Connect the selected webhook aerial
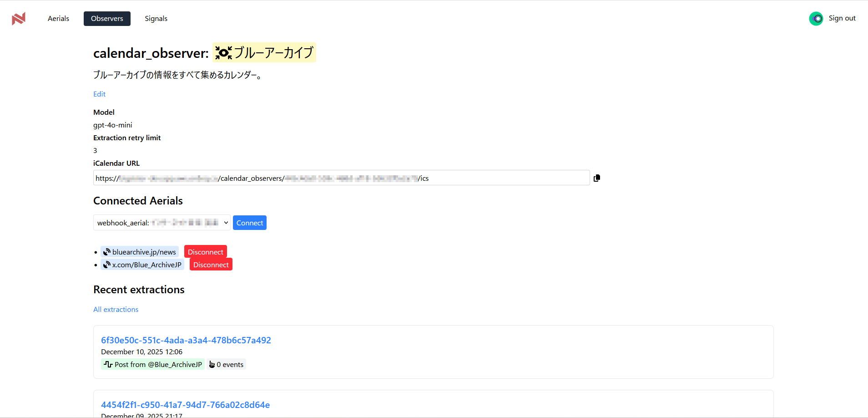 tap(249, 223)
